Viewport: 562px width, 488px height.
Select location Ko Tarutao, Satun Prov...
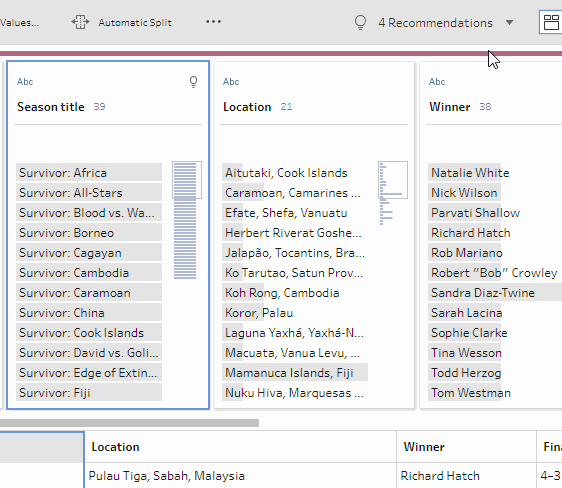(x=295, y=273)
